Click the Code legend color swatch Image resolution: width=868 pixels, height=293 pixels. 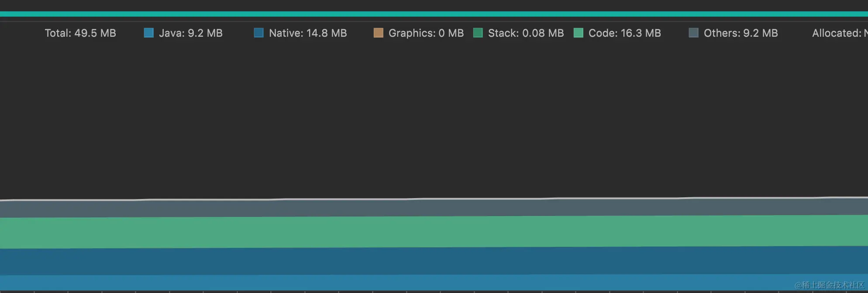[x=579, y=33]
